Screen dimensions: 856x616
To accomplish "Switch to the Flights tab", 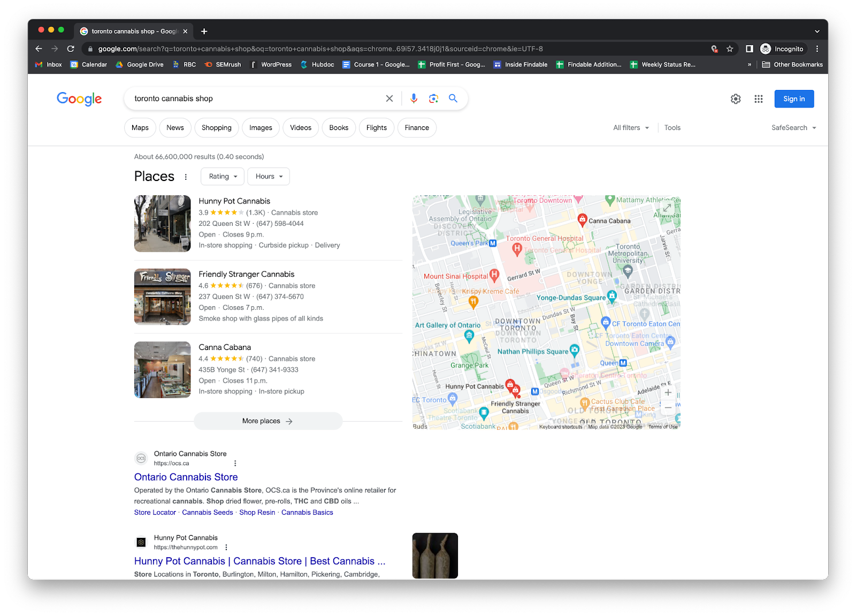I will [377, 128].
